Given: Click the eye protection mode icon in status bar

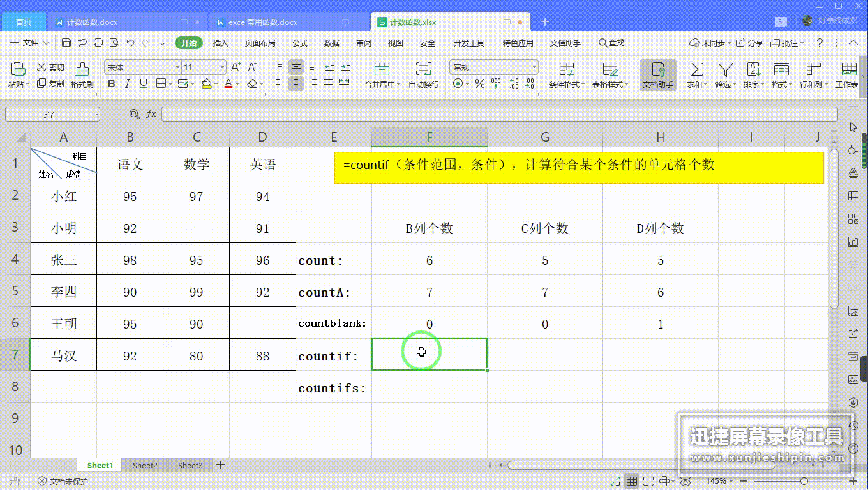Looking at the screenshot, I should [686, 481].
